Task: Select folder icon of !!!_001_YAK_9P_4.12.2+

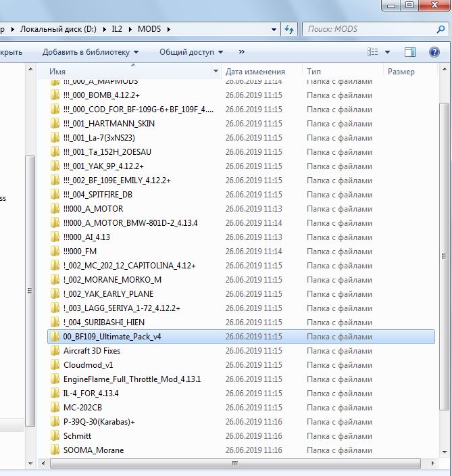Action: click(55, 166)
